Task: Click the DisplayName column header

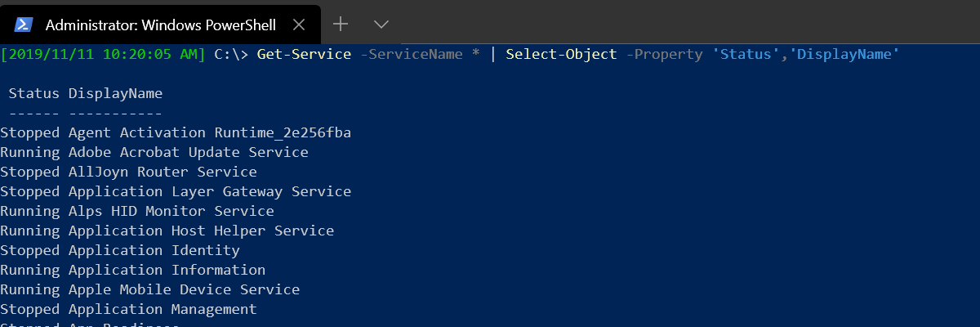Action: coord(115,93)
